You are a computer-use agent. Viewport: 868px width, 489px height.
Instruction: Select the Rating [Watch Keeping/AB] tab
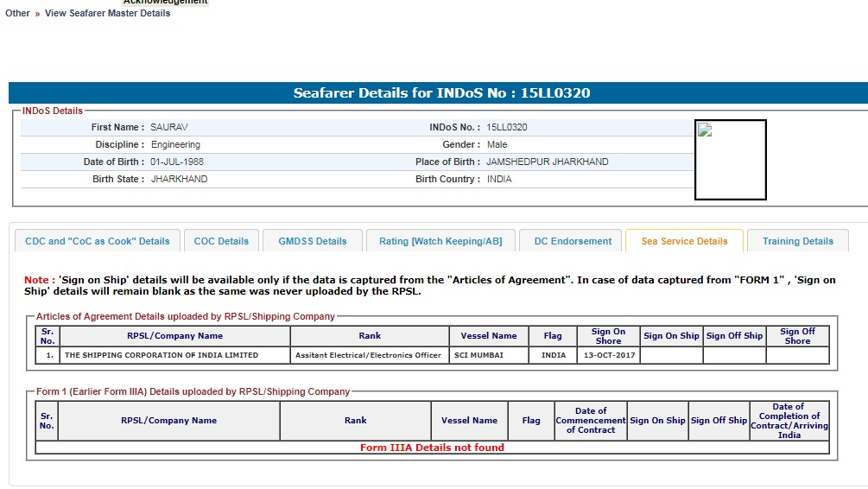[440, 241]
